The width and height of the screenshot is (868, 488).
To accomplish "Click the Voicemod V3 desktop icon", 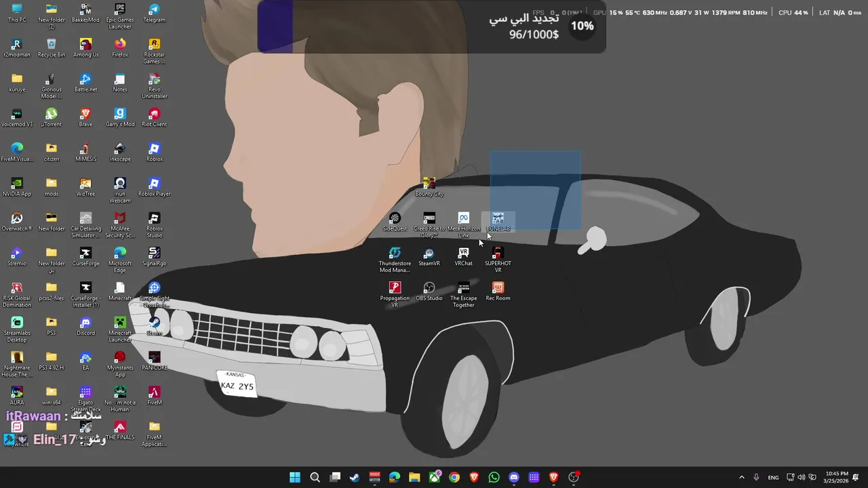I will 17,117.
